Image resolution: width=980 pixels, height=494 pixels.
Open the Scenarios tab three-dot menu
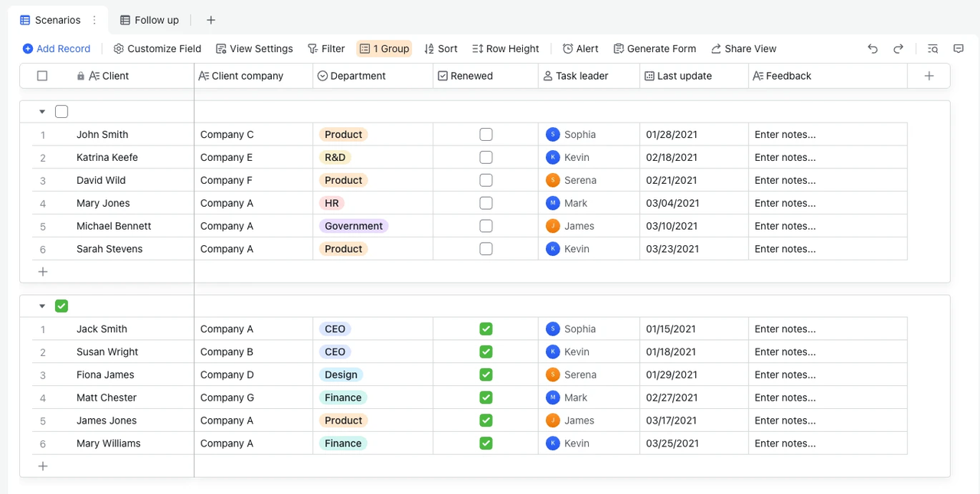[95, 20]
